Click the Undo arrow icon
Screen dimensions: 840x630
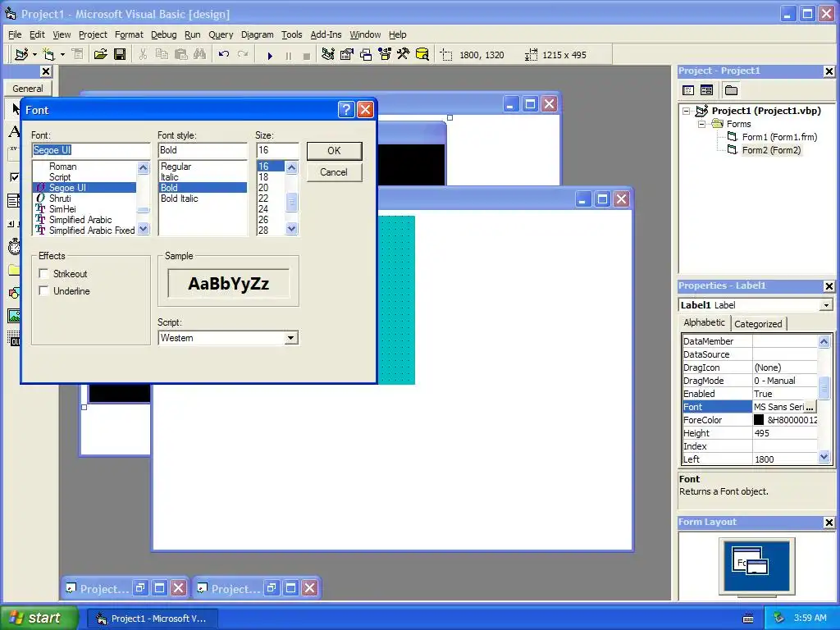(224, 55)
